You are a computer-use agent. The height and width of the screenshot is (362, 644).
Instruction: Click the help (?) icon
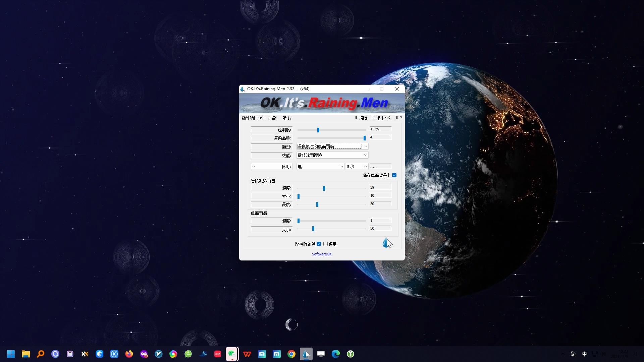point(401,118)
